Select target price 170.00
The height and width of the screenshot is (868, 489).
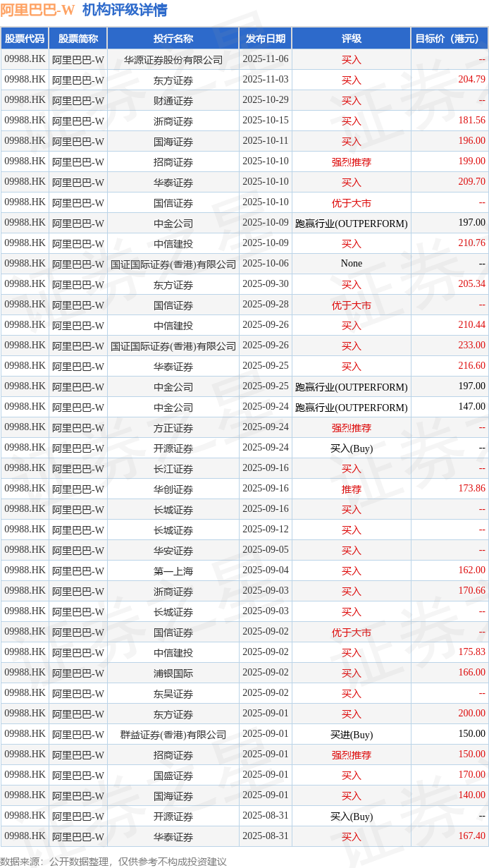point(471,775)
